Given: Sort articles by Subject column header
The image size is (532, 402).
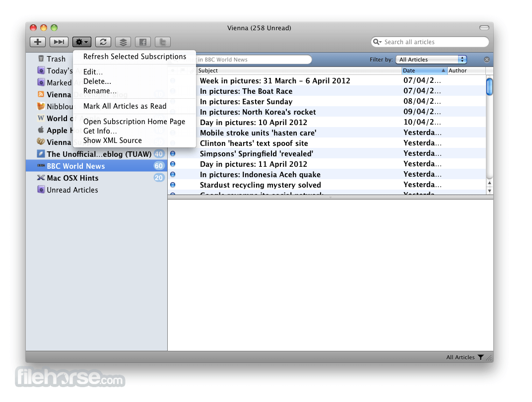Looking at the screenshot, I should pos(299,70).
